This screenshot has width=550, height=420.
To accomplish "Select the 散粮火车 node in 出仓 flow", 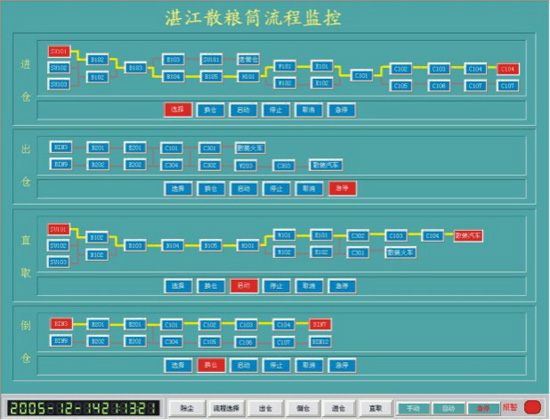I will point(250,148).
